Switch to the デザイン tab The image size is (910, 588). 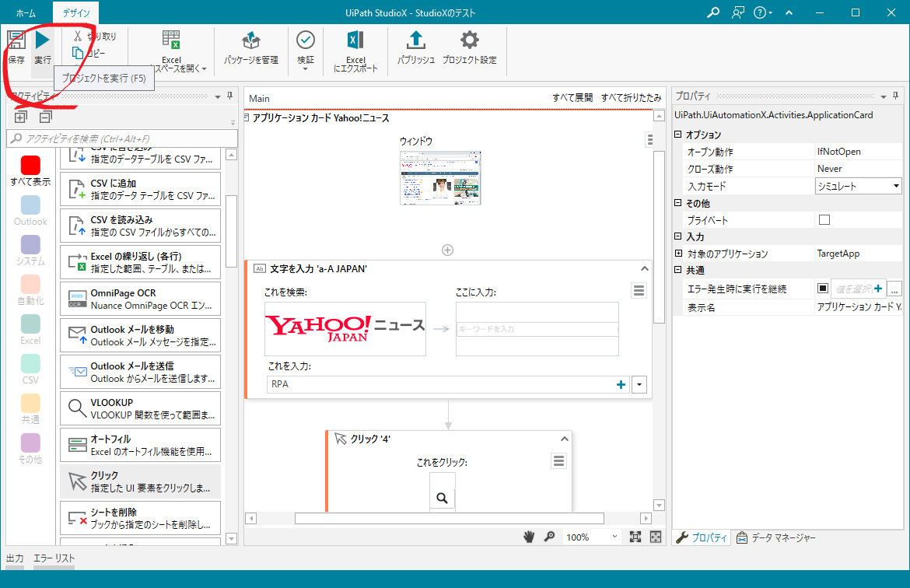76,12
